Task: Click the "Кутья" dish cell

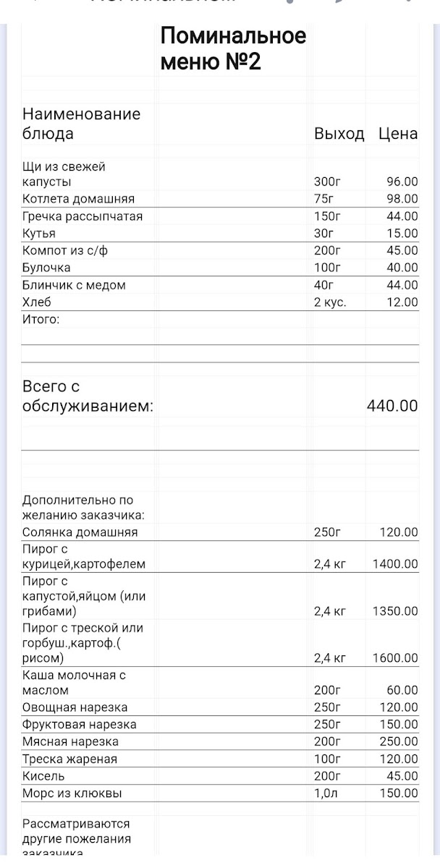Action: (39, 234)
